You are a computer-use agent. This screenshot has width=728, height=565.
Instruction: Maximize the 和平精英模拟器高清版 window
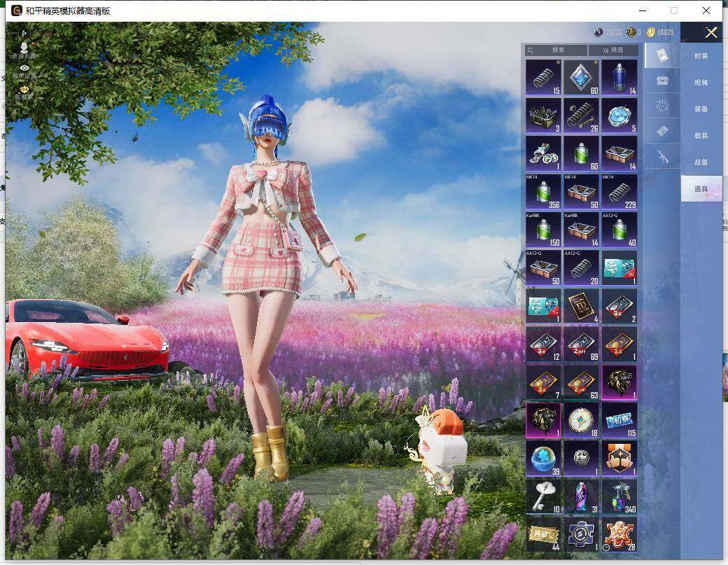pos(673,11)
